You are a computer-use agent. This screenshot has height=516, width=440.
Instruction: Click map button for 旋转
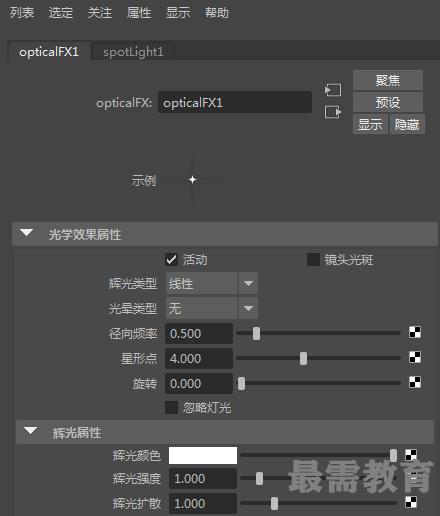point(415,382)
